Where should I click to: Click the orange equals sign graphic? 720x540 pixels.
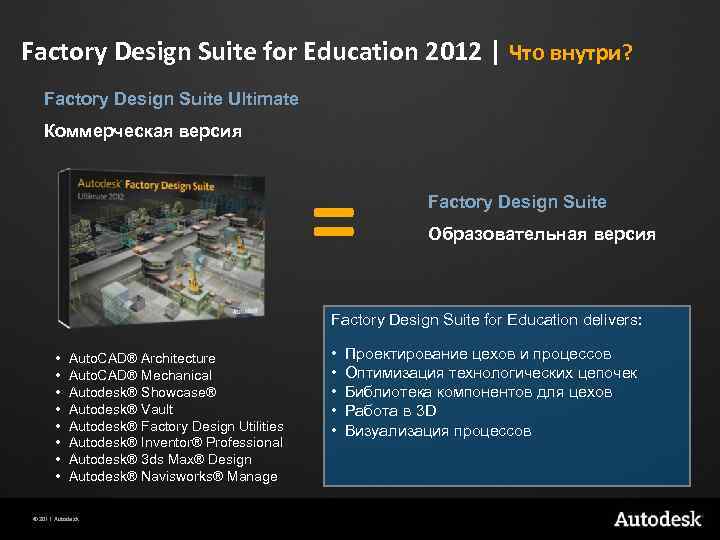coord(334,222)
